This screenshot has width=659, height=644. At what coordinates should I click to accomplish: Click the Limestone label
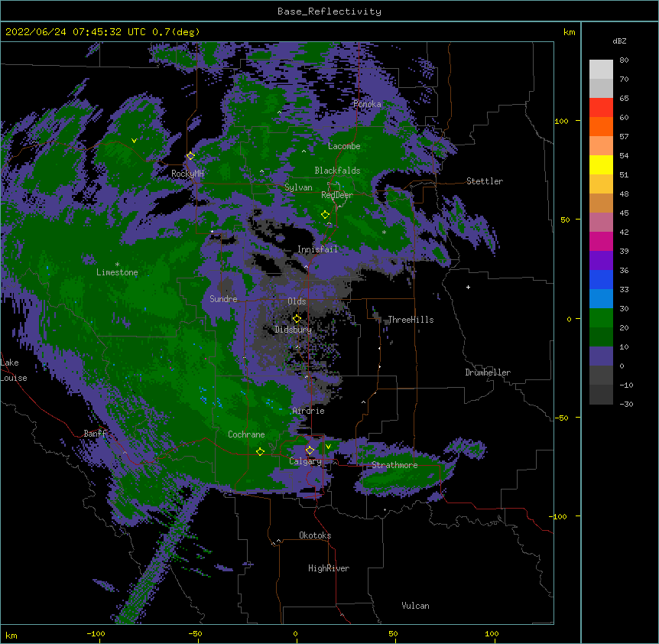pyautogui.click(x=117, y=272)
